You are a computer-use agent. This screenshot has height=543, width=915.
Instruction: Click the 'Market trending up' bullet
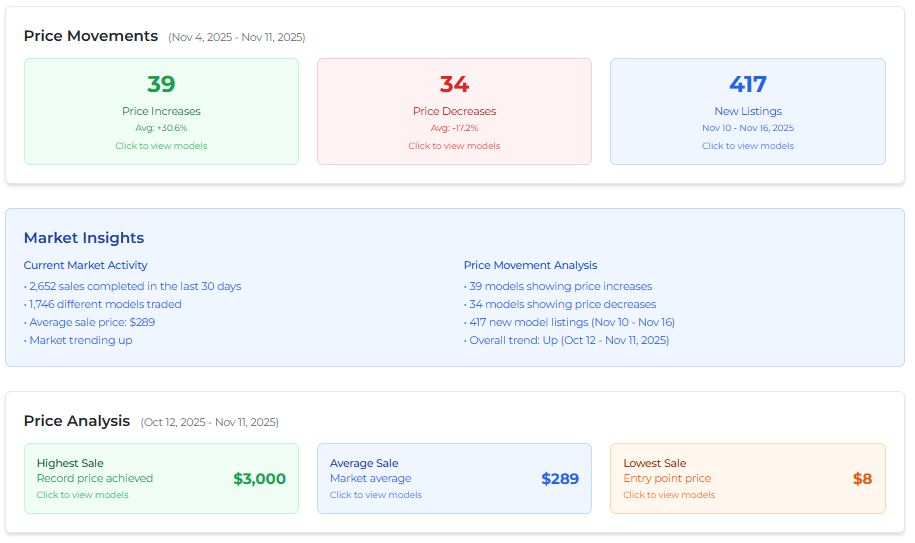coord(80,340)
